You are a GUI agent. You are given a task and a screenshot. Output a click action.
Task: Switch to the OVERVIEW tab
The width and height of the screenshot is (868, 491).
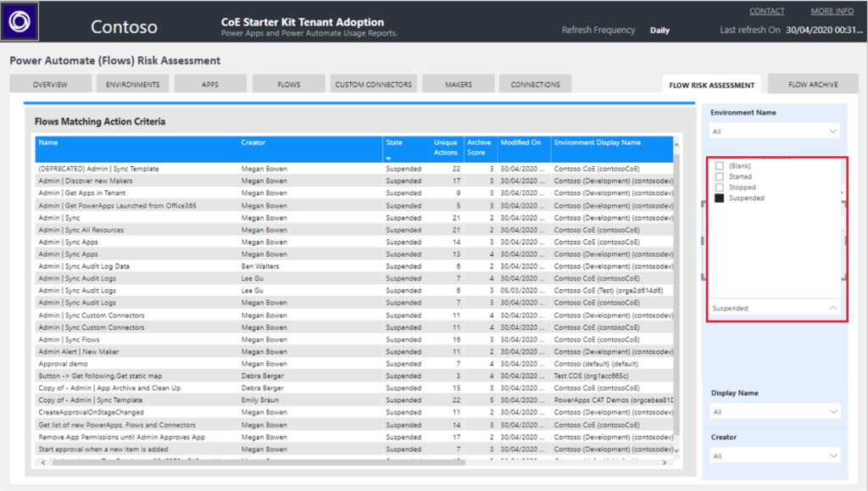49,83
